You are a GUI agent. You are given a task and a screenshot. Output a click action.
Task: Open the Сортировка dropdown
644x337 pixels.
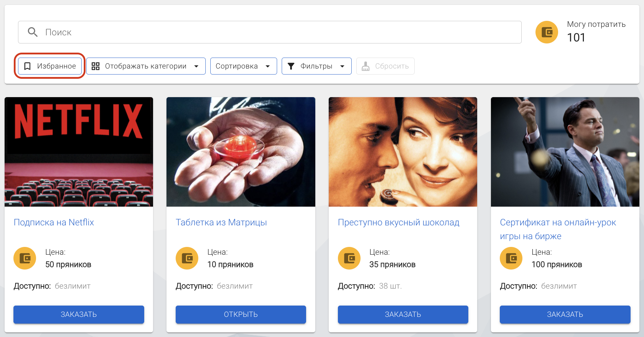click(x=244, y=66)
